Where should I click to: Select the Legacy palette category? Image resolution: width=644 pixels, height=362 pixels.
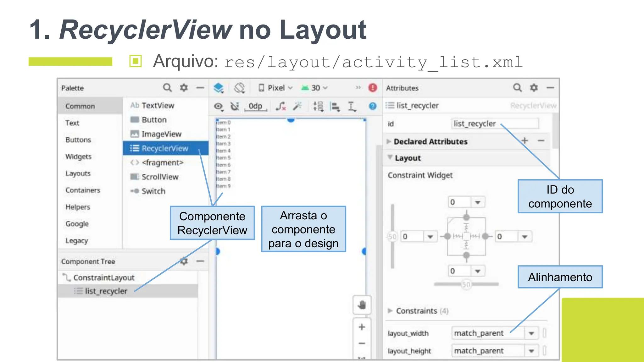coord(90,241)
